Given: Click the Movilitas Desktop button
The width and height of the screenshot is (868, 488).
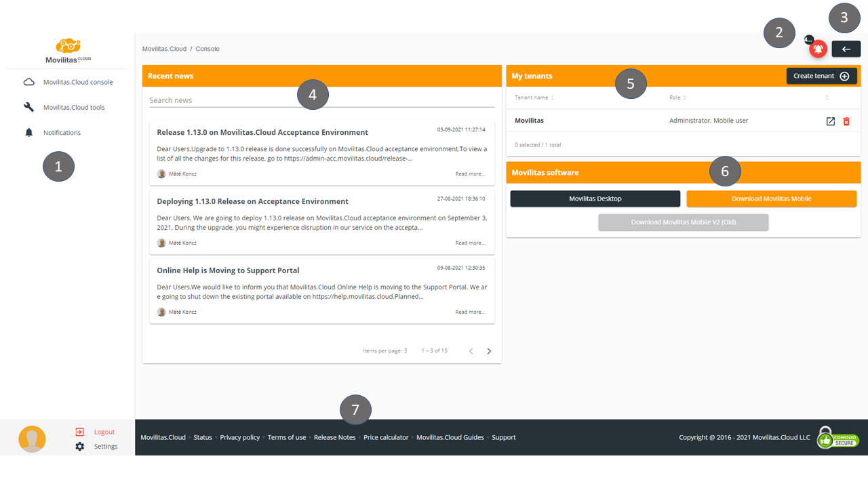Looking at the screenshot, I should pyautogui.click(x=595, y=199).
